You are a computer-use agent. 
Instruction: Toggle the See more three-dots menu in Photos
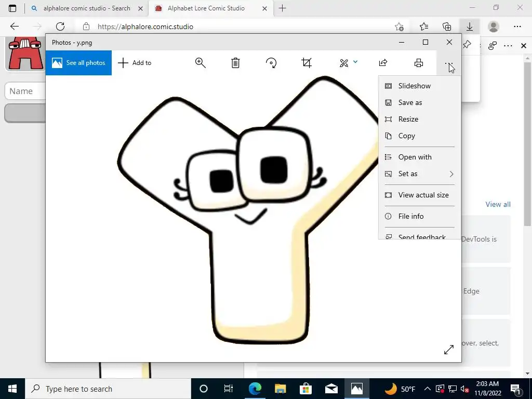click(449, 63)
